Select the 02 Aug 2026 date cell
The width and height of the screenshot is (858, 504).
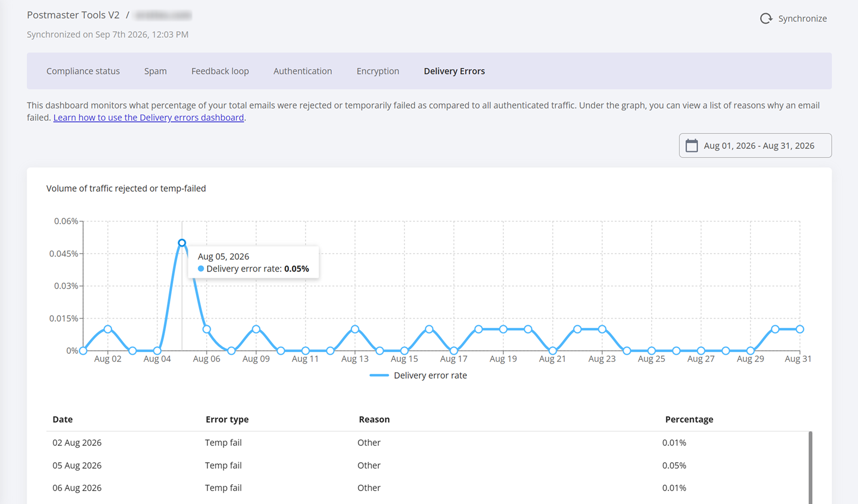click(x=77, y=442)
